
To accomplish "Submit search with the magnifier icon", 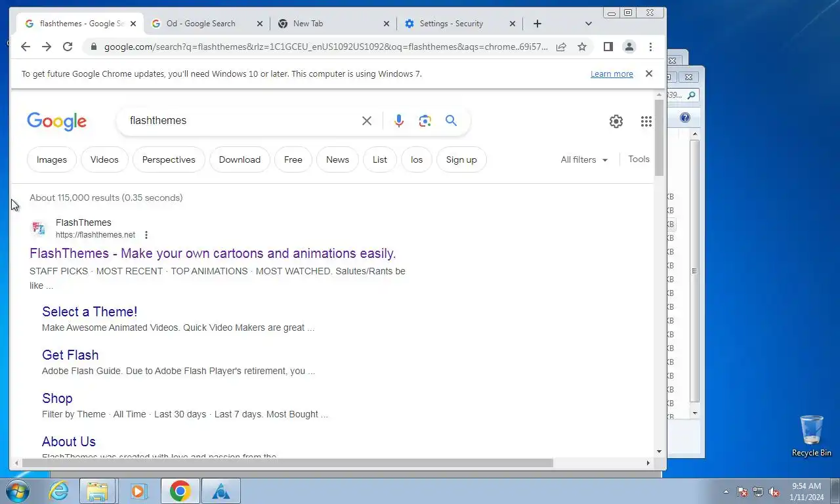I will [x=451, y=120].
